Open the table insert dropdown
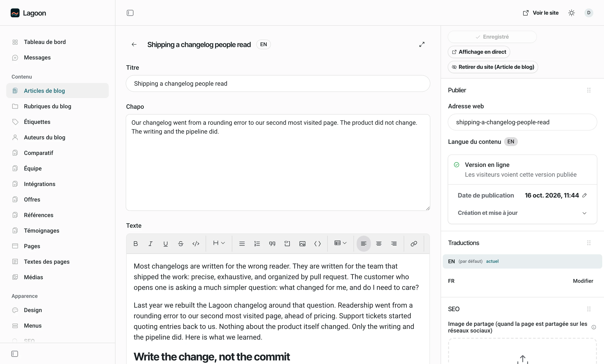The width and height of the screenshot is (604, 364). click(x=340, y=243)
